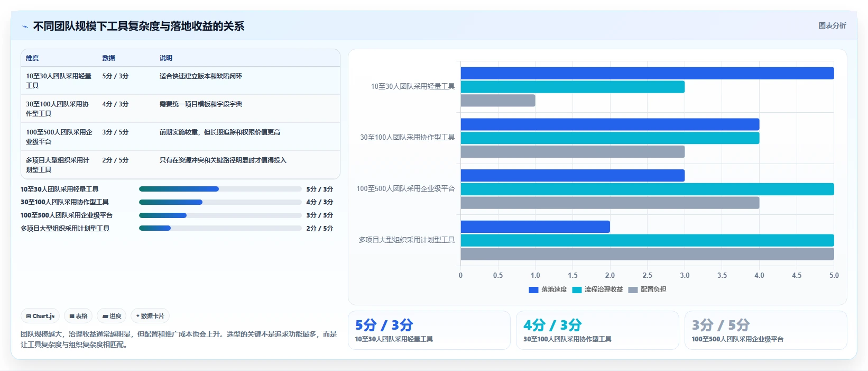
Task: Click chart axis label 100至500人团队采用企业级平台
Action: tap(405, 189)
